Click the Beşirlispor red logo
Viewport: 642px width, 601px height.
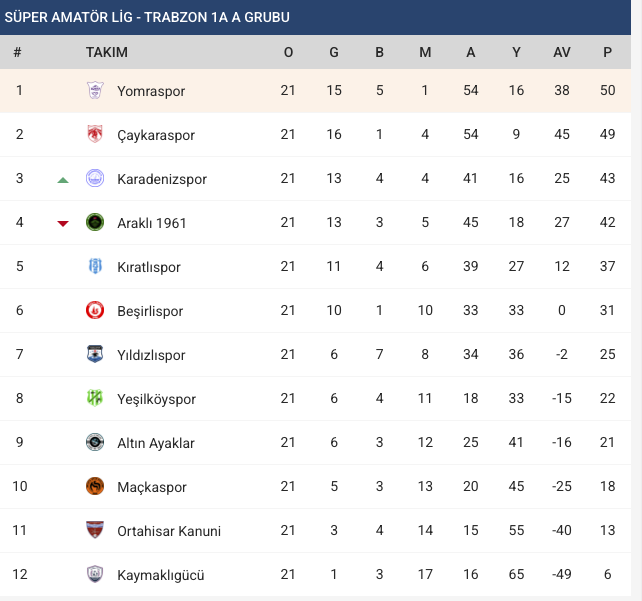pos(95,310)
